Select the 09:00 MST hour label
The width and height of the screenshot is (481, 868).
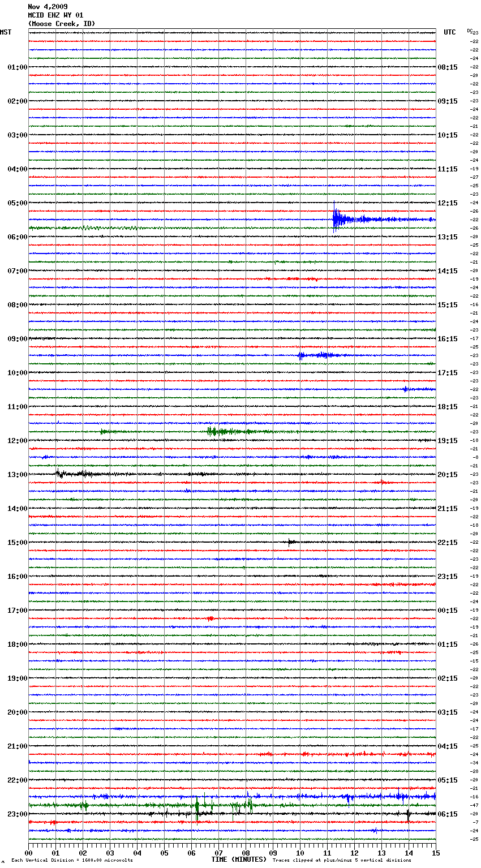[x=17, y=339]
